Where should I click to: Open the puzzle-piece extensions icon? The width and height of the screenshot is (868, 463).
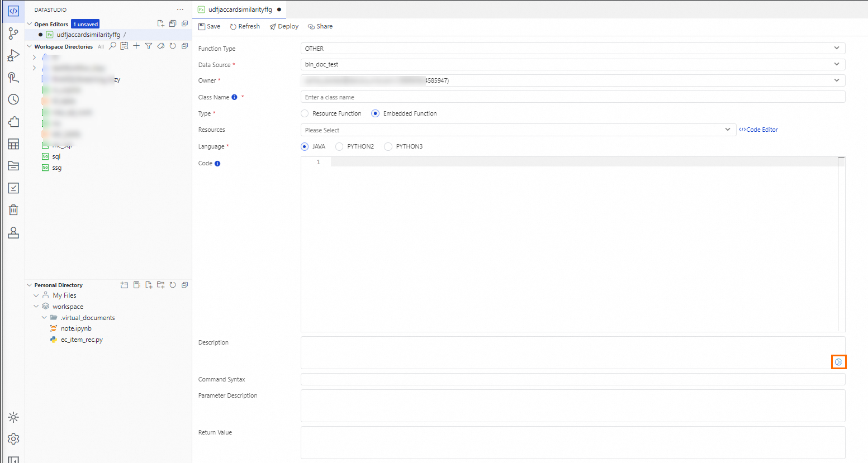click(x=13, y=122)
